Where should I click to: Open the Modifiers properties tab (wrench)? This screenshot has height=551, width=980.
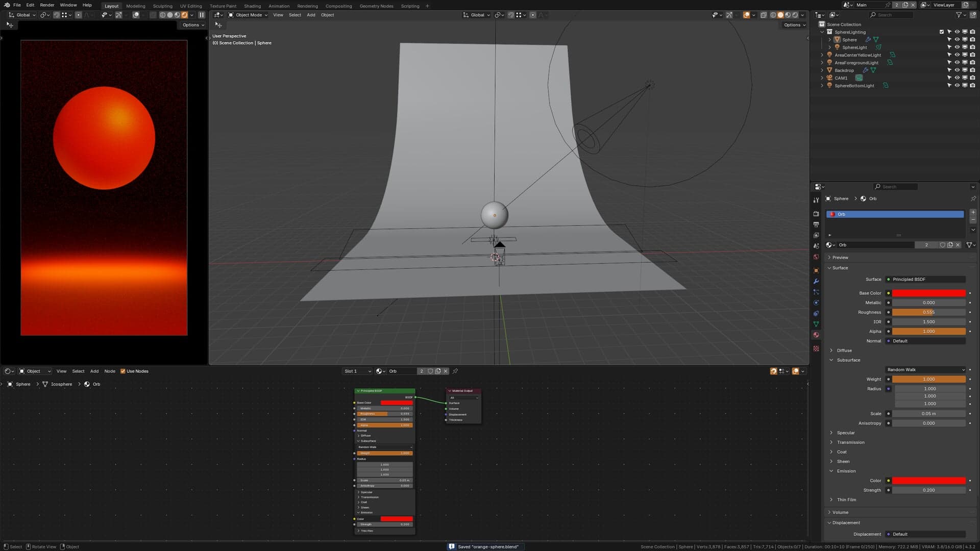[x=816, y=281]
